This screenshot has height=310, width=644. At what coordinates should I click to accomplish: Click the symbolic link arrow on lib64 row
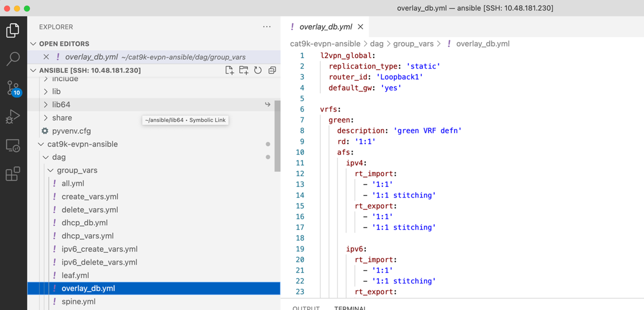click(x=268, y=105)
